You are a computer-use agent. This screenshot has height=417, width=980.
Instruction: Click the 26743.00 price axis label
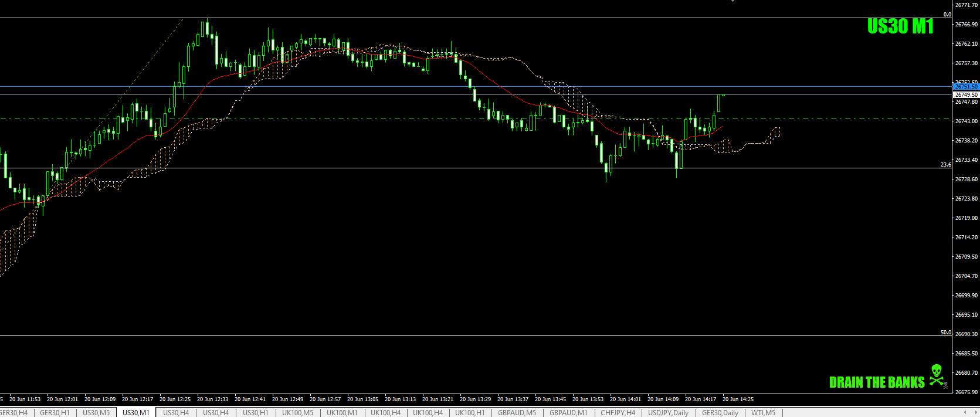tap(967, 121)
